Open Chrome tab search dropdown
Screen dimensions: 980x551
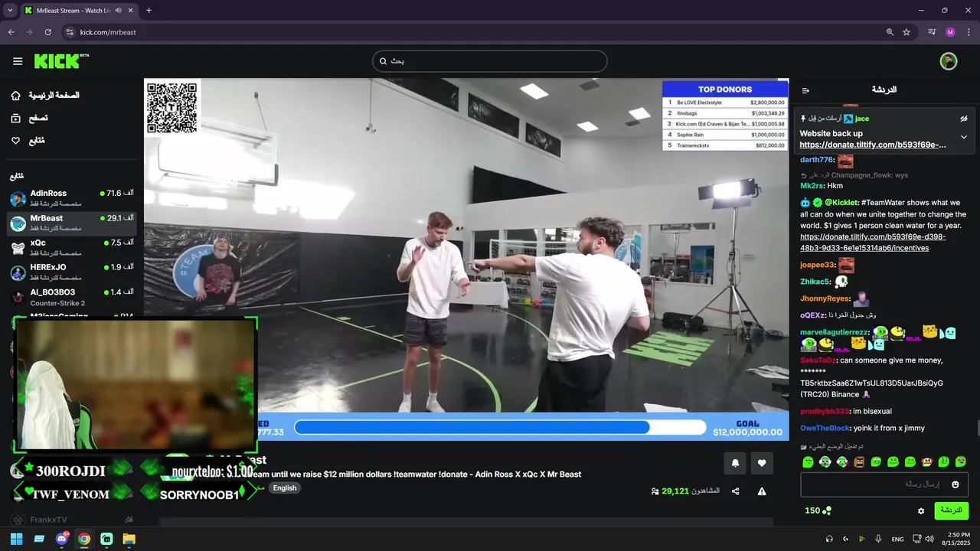[10, 11]
